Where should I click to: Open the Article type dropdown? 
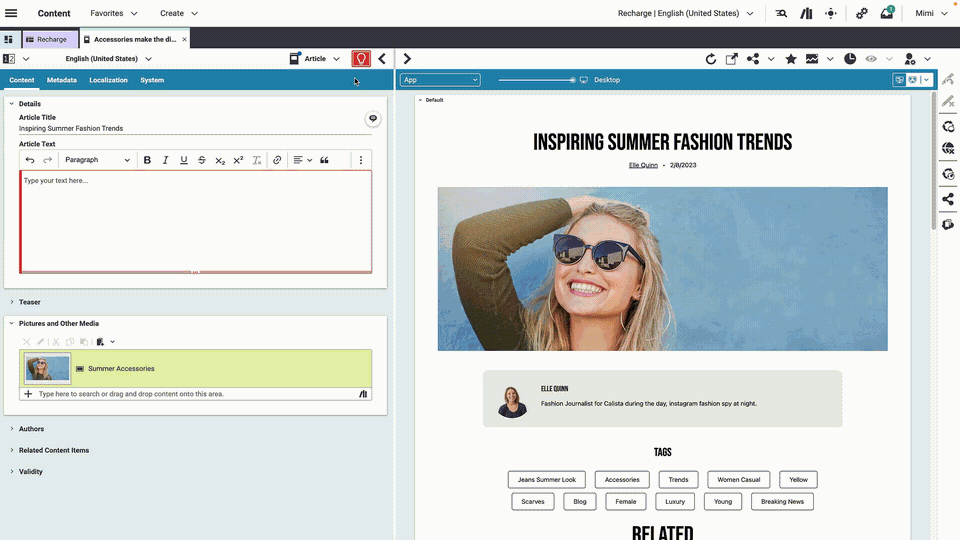[x=315, y=59]
